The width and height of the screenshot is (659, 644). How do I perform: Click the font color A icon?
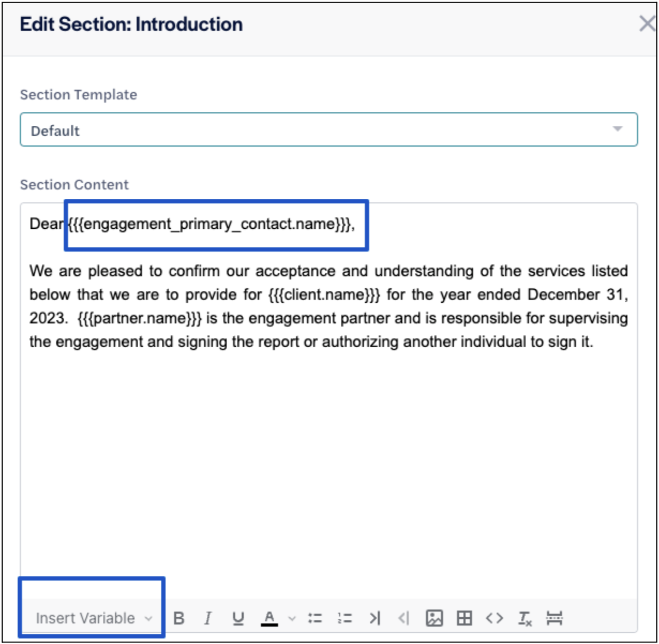269,619
